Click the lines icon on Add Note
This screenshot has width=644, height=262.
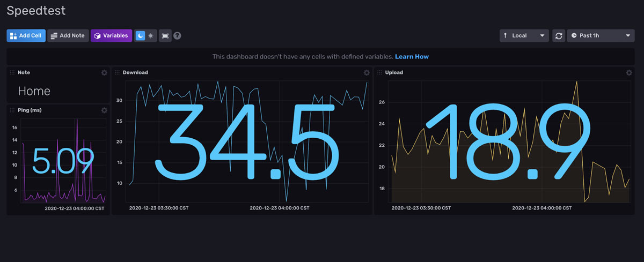pyautogui.click(x=54, y=36)
